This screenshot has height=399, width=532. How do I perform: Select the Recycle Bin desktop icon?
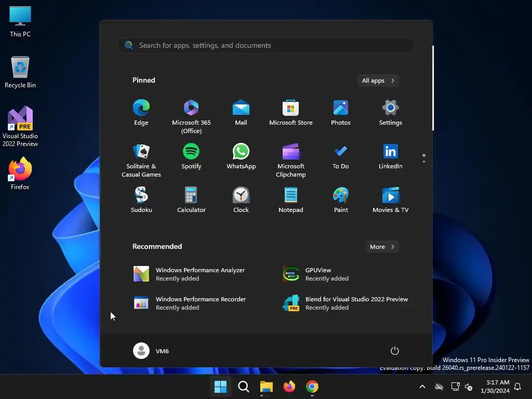point(20,72)
